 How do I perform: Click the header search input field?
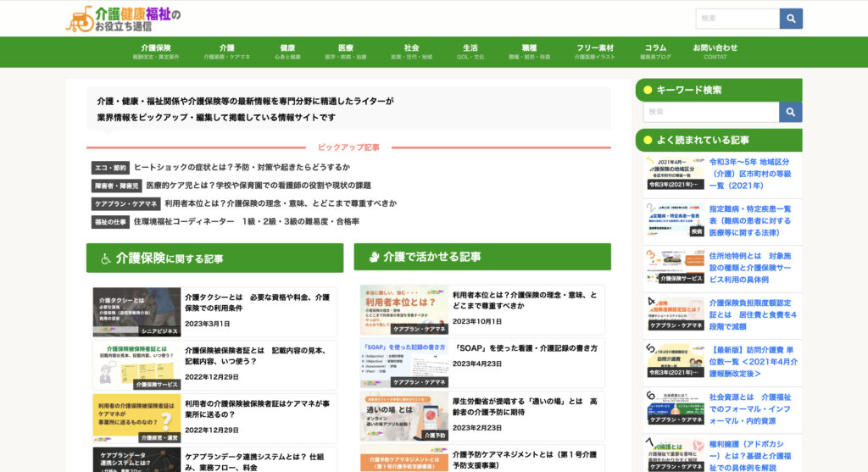pyautogui.click(x=737, y=19)
